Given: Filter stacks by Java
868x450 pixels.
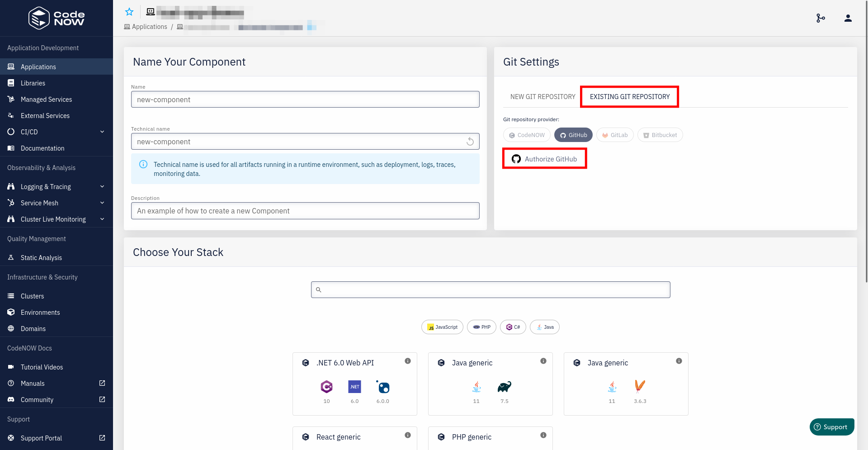Looking at the screenshot, I should click(545, 327).
